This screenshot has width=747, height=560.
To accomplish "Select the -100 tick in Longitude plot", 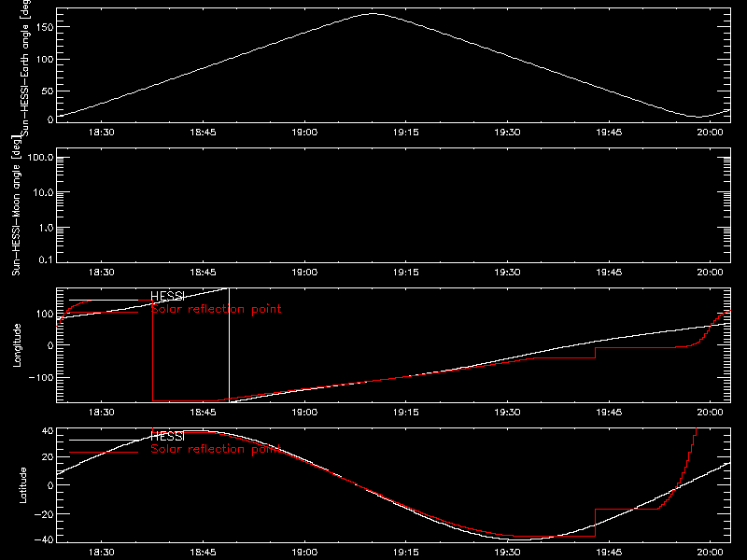I will (41, 378).
